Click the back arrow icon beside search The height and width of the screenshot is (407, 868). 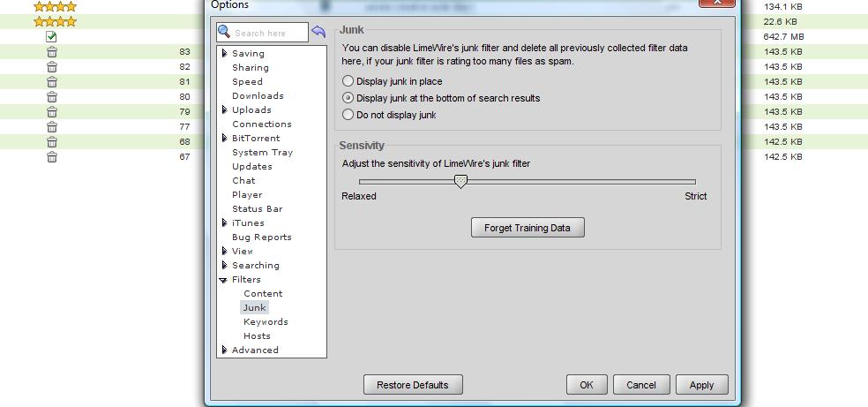coord(318,33)
